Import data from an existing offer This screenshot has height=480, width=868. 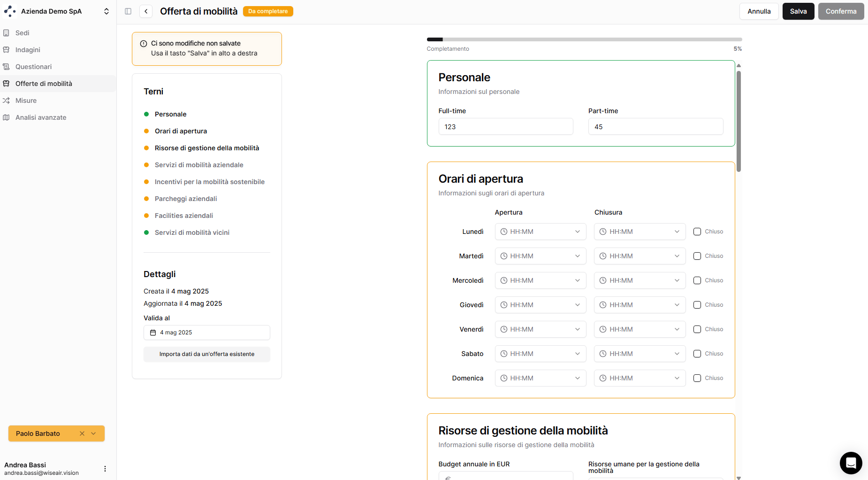pyautogui.click(x=207, y=354)
